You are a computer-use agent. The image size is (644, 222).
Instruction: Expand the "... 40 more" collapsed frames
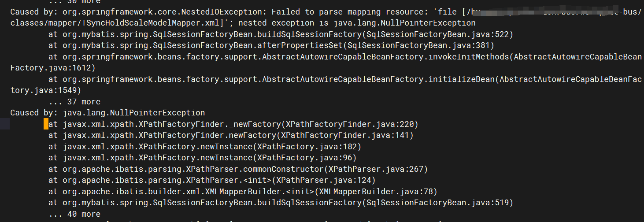pos(75,214)
